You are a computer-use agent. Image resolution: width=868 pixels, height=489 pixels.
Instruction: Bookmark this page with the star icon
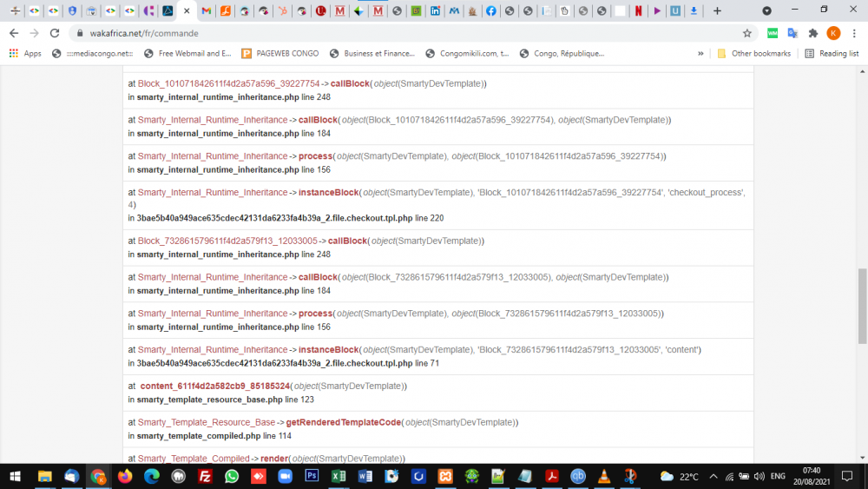746,33
